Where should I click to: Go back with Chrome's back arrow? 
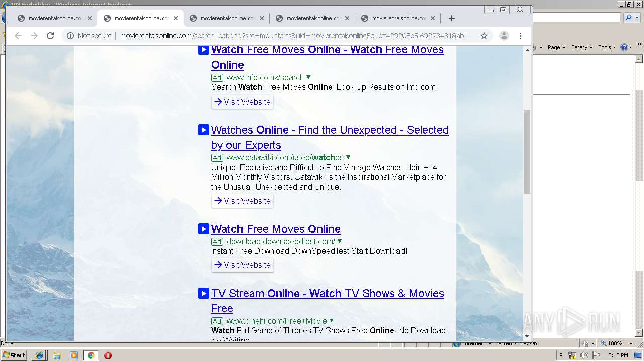click(x=18, y=36)
